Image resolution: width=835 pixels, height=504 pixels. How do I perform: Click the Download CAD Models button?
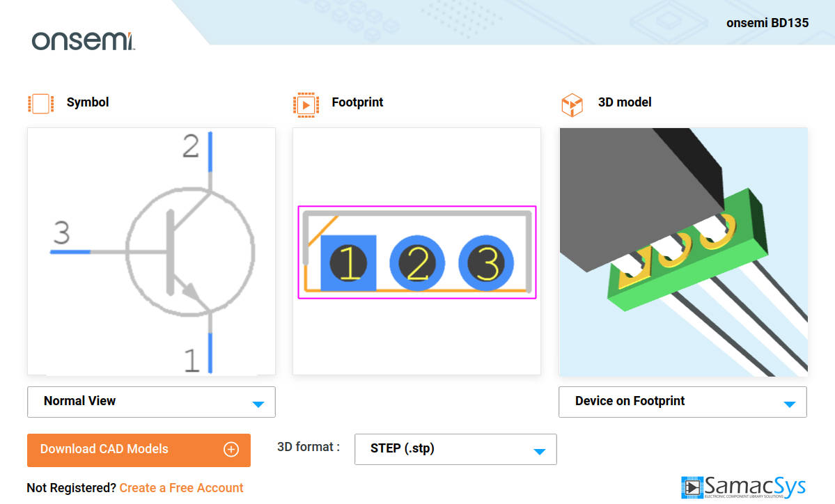(139, 450)
